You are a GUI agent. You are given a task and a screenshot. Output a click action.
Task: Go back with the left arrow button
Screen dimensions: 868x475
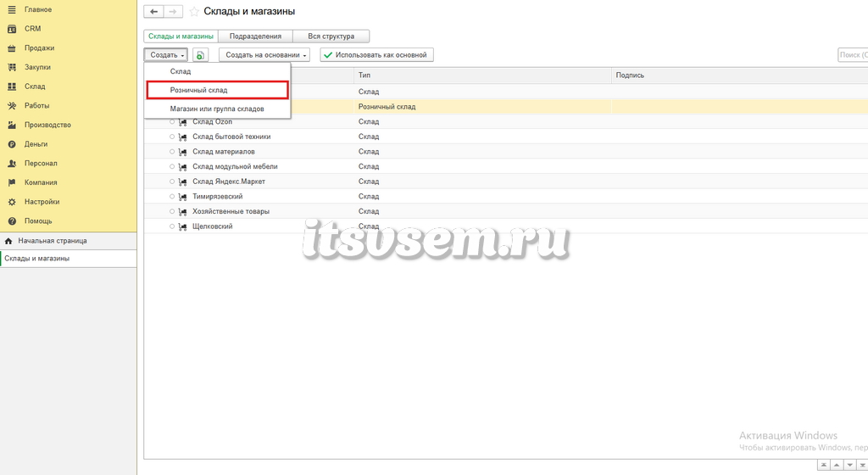point(153,12)
